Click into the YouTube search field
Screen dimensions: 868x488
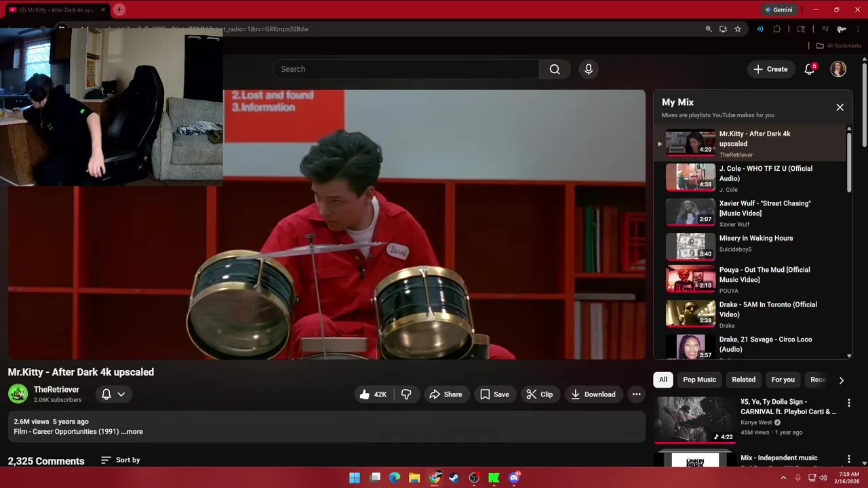click(x=406, y=69)
